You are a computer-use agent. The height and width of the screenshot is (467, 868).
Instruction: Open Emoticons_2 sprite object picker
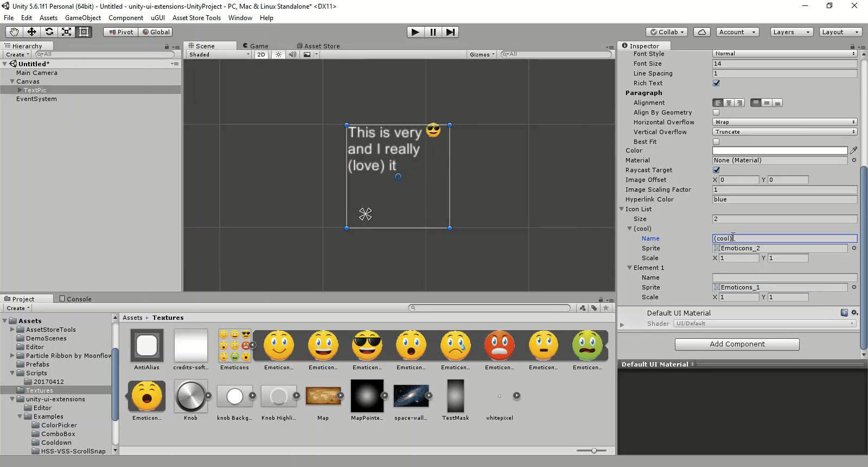854,248
